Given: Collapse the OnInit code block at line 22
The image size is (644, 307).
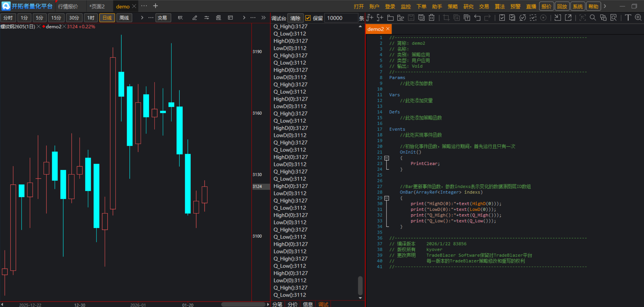Looking at the screenshot, I should click(x=387, y=158).
